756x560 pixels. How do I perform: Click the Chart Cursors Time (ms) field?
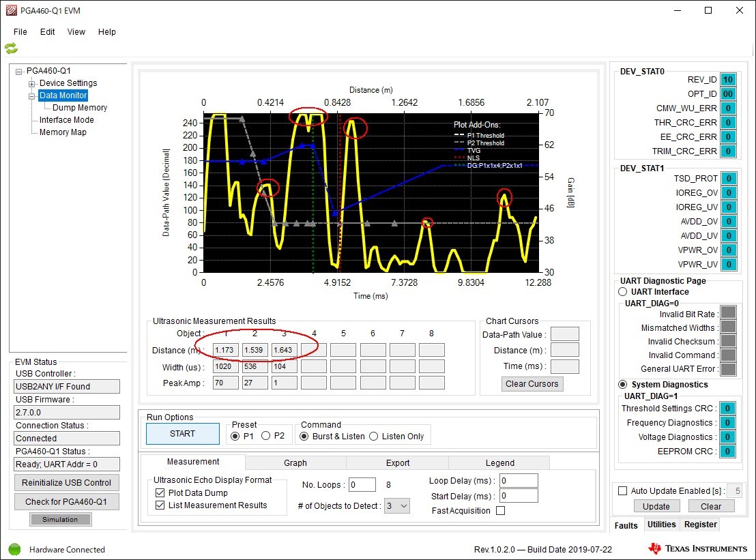click(564, 366)
